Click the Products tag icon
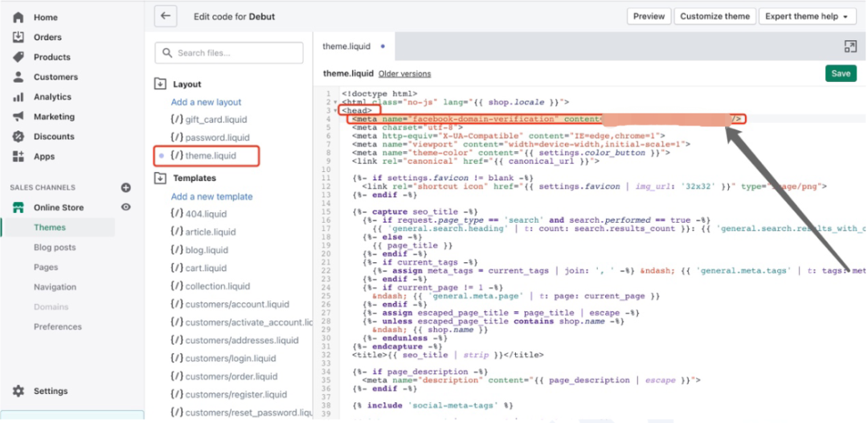This screenshot has width=868, height=423. pyautogui.click(x=18, y=57)
